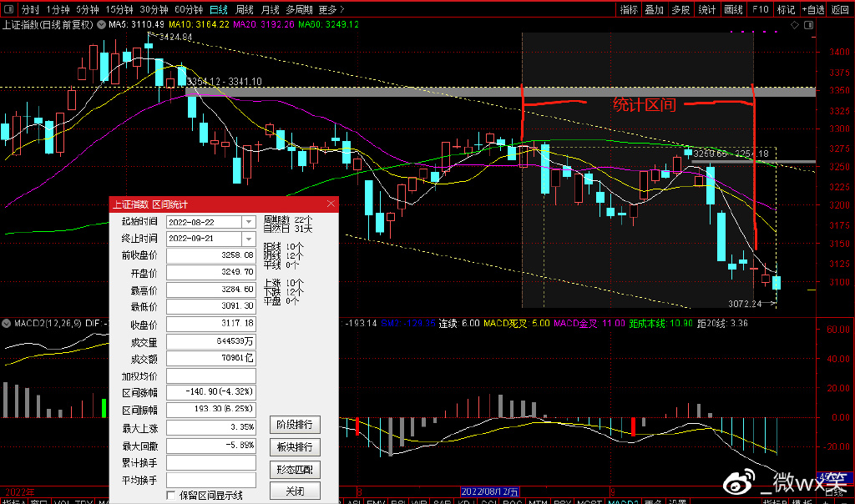Click the 标记 mark tool
The height and width of the screenshot is (504, 855).
click(x=785, y=10)
